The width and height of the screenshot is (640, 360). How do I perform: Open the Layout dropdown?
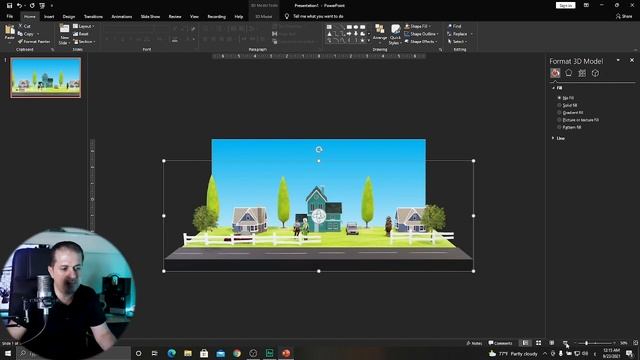click(x=84, y=26)
